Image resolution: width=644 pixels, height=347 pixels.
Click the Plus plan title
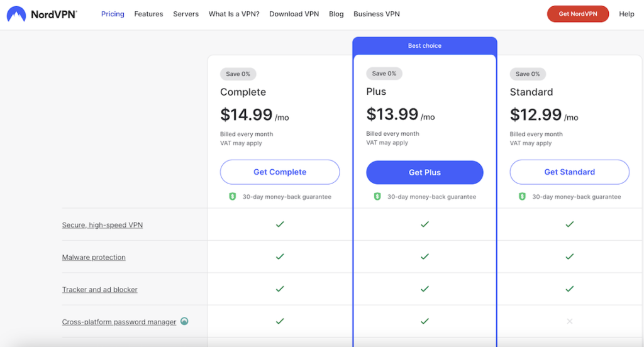pyautogui.click(x=376, y=92)
